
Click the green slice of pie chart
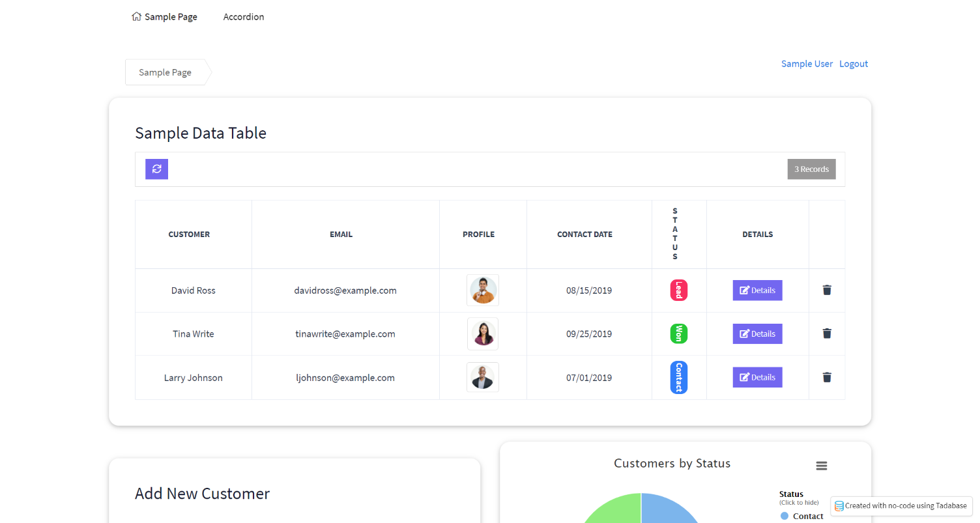coord(619,511)
